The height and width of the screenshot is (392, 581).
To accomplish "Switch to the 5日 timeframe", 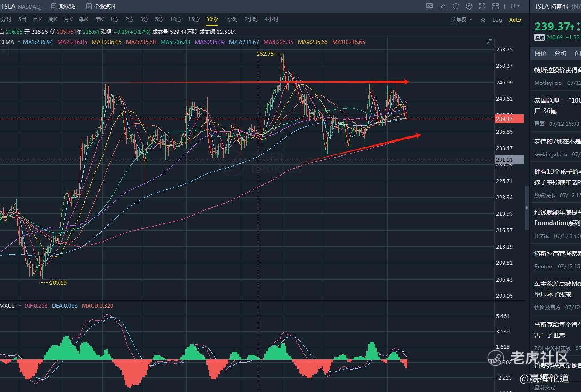I will pos(22,19).
